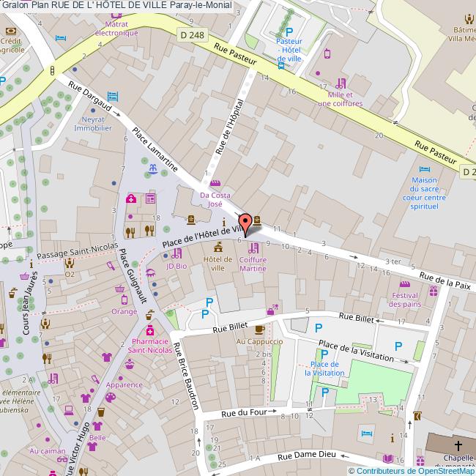The height and width of the screenshot is (476, 476).
Task: Select the Chapelle cross icon
Action: click(458, 445)
